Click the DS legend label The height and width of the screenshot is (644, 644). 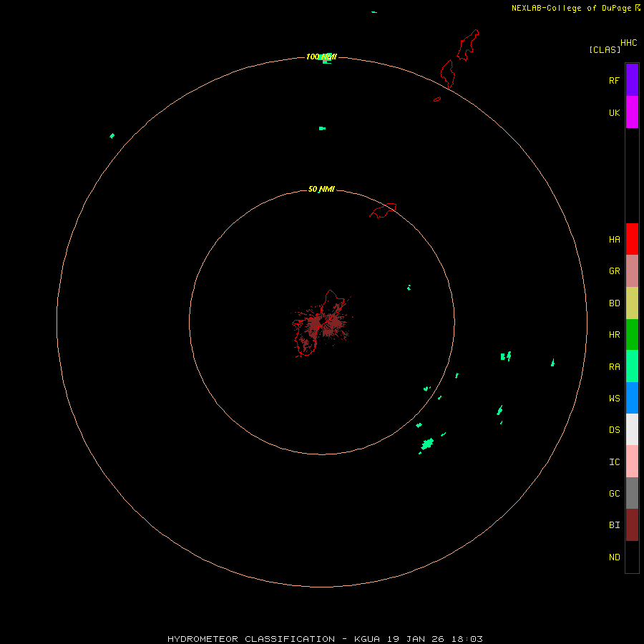point(614,430)
